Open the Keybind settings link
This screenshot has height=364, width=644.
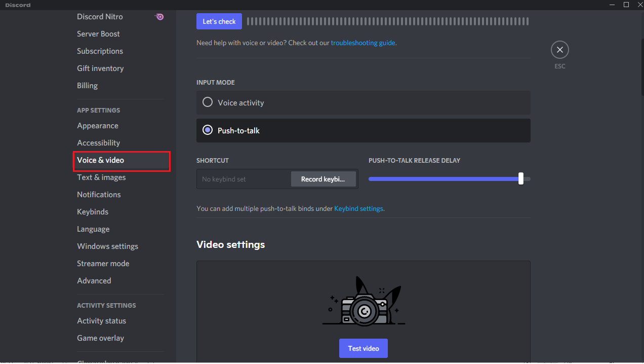tap(358, 208)
